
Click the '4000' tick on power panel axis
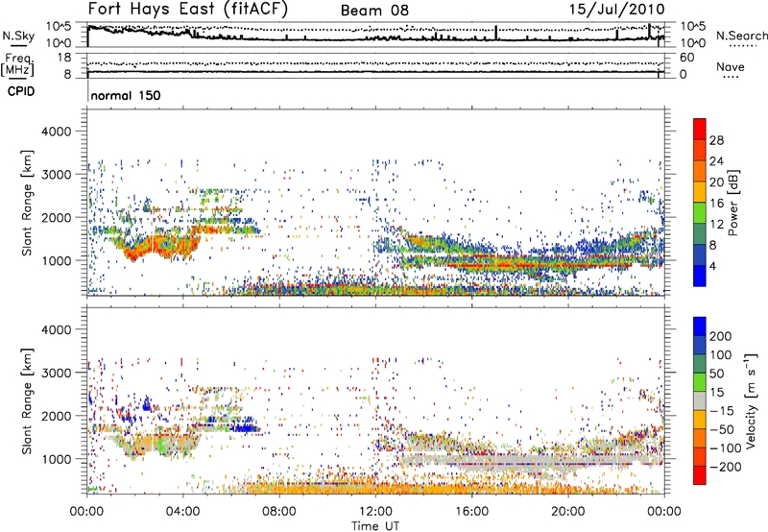pos(56,132)
